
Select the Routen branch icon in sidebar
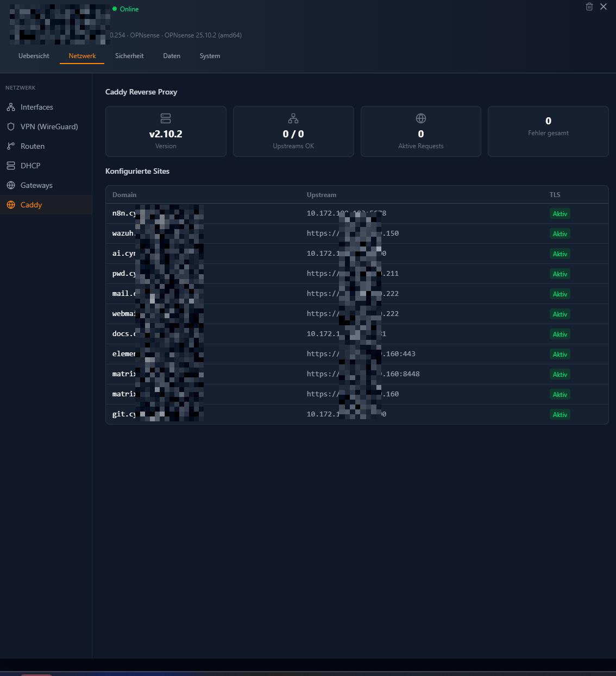[11, 146]
